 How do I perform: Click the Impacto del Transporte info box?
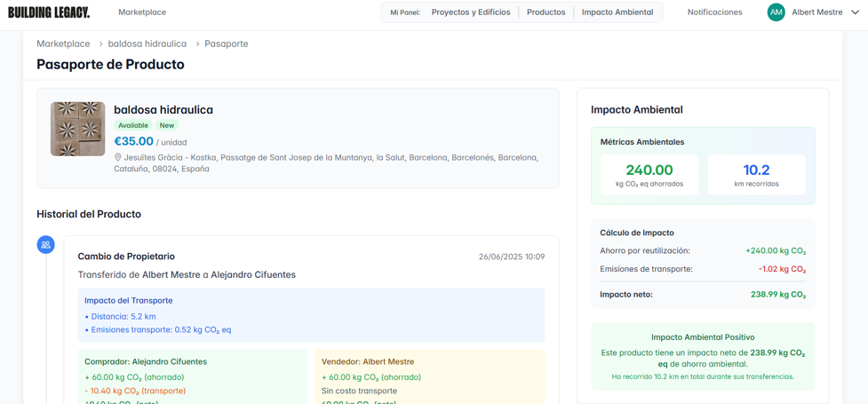[311, 315]
